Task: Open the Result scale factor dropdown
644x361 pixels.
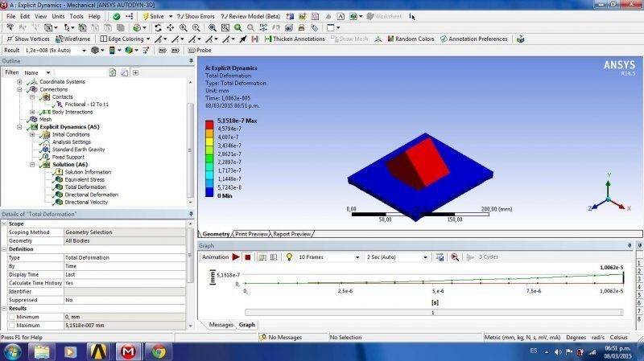Action: pos(84,50)
